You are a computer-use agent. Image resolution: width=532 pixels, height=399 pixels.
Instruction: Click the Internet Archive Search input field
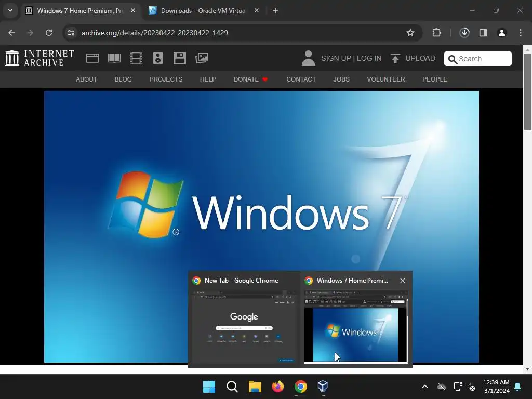(478, 59)
